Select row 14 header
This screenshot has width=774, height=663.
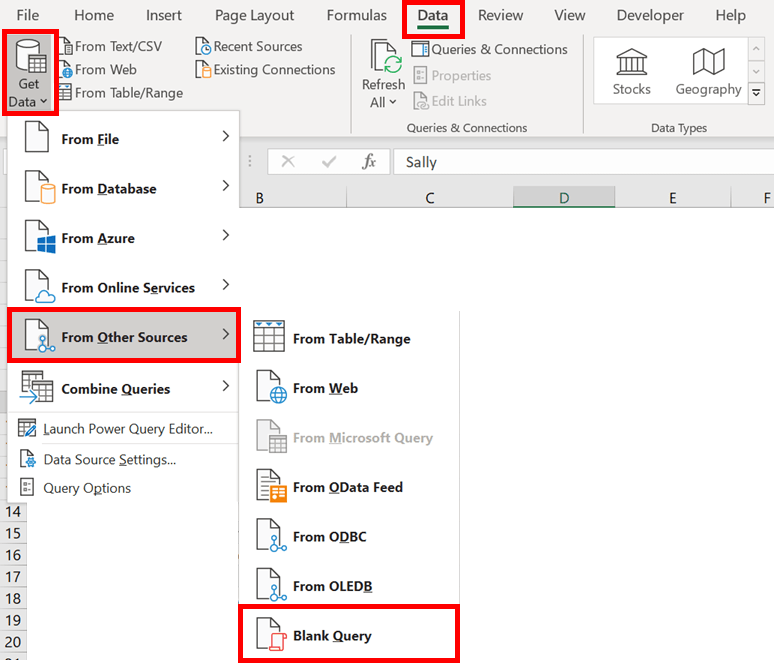pos(13,512)
